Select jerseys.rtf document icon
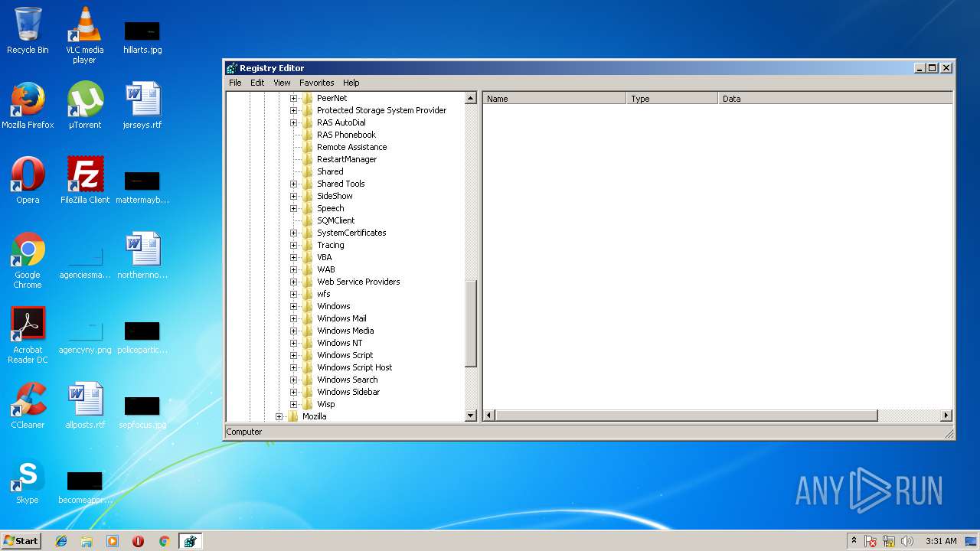This screenshot has width=980, height=551. (142, 106)
